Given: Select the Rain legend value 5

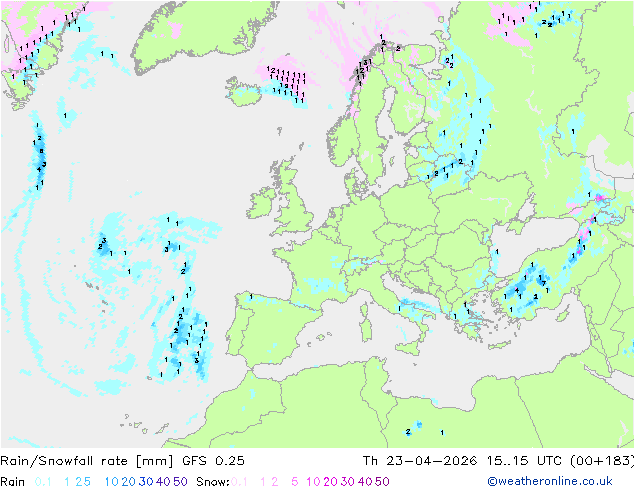Looking at the screenshot, I should pyautogui.click(x=87, y=482).
